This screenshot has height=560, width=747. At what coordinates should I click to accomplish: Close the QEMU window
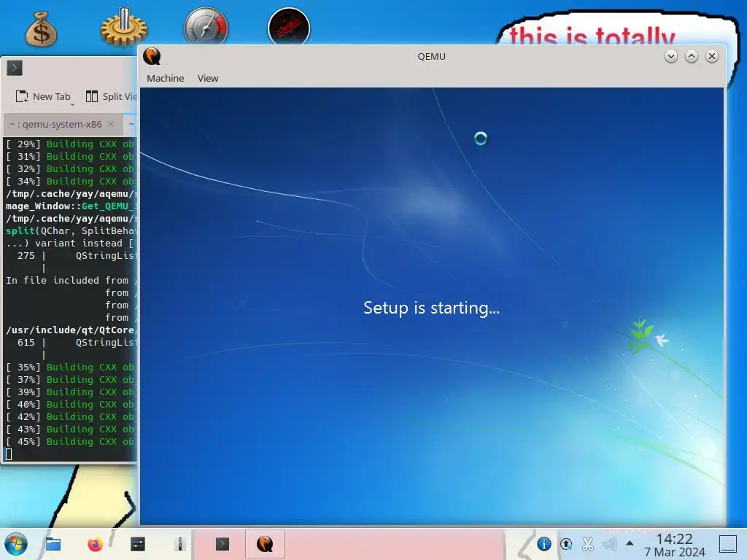[x=712, y=56]
